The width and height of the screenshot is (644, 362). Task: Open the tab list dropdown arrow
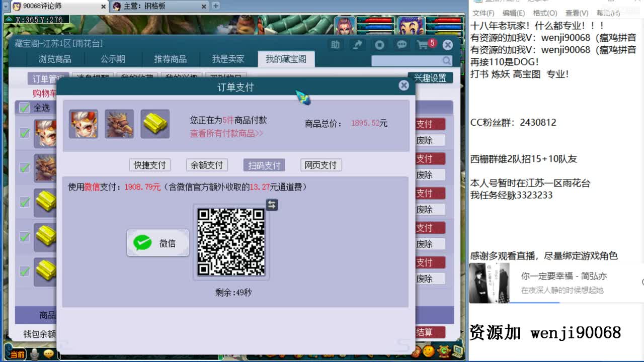point(6,6)
